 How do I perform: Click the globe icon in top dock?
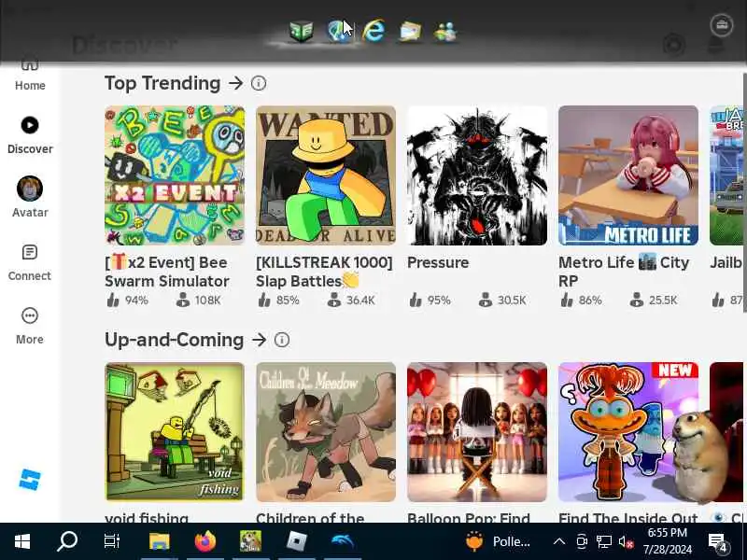pyautogui.click(x=338, y=32)
